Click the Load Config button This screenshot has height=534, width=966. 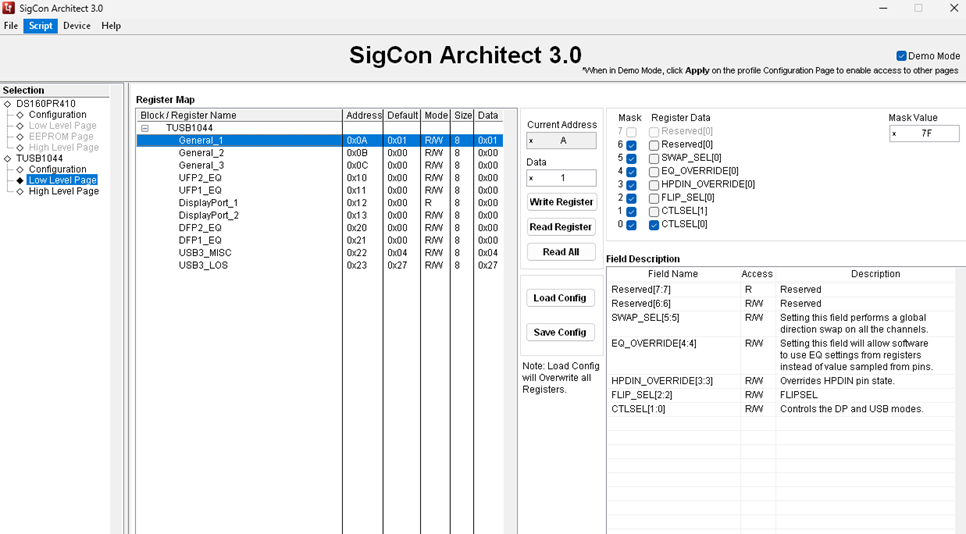click(x=560, y=298)
